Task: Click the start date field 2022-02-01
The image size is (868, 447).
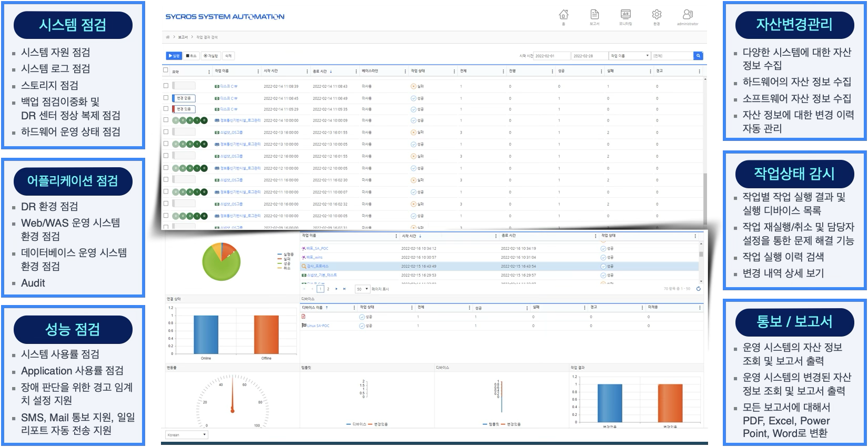Action: coord(551,56)
